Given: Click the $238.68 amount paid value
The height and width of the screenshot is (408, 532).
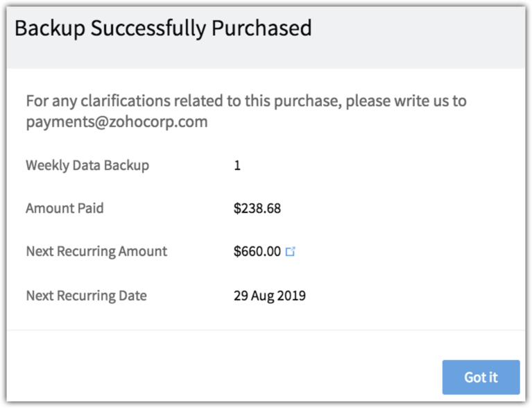Looking at the screenshot, I should click(257, 208).
